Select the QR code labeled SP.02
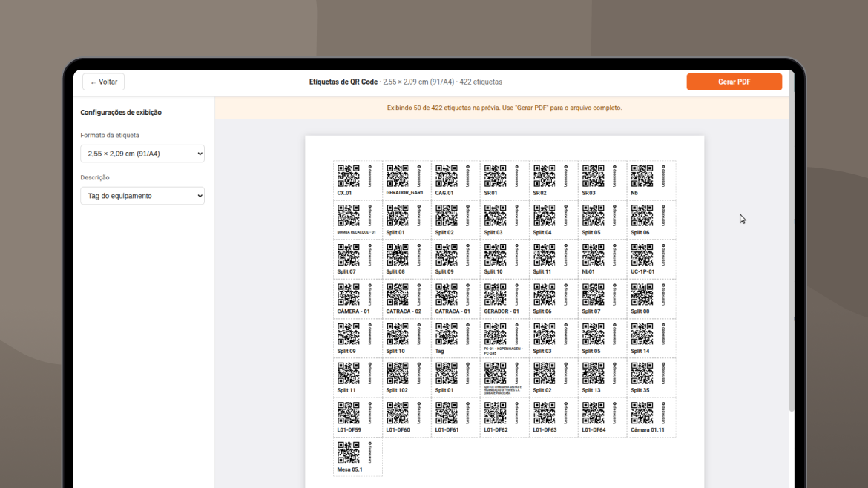Viewport: 868px width, 488px height. [x=544, y=176]
